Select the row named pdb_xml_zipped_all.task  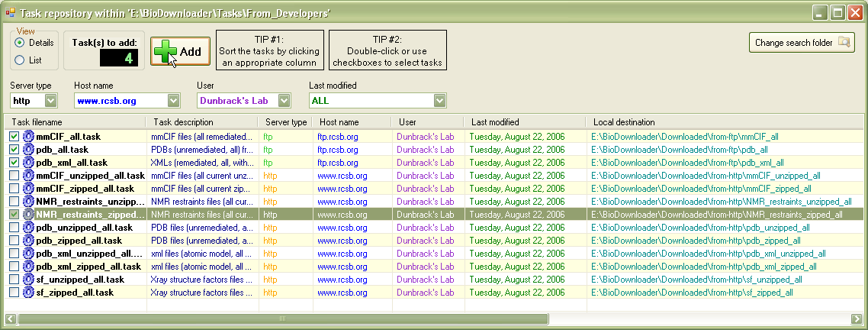[x=434, y=267]
